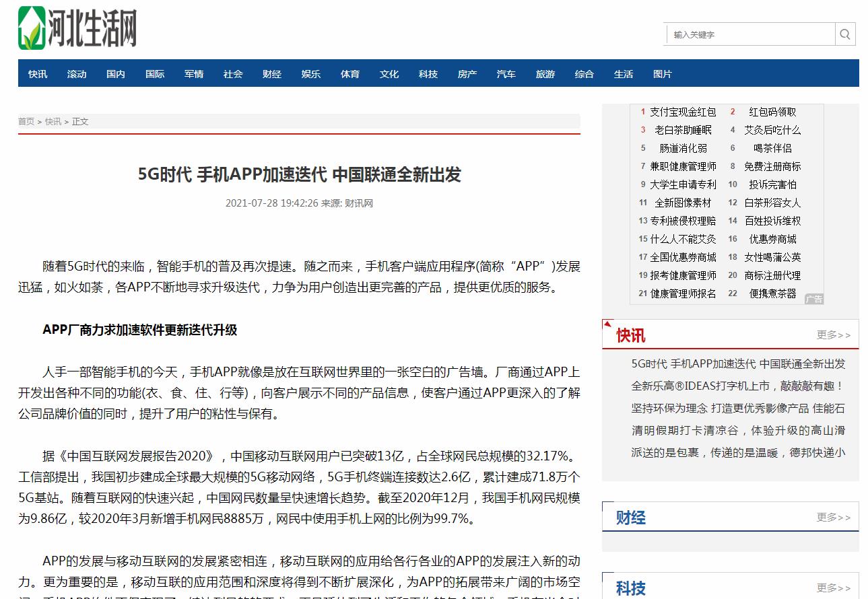Image resolution: width=868 pixels, height=599 pixels.
Task: Open the 滚动 navigation item
Action: pos(77,74)
